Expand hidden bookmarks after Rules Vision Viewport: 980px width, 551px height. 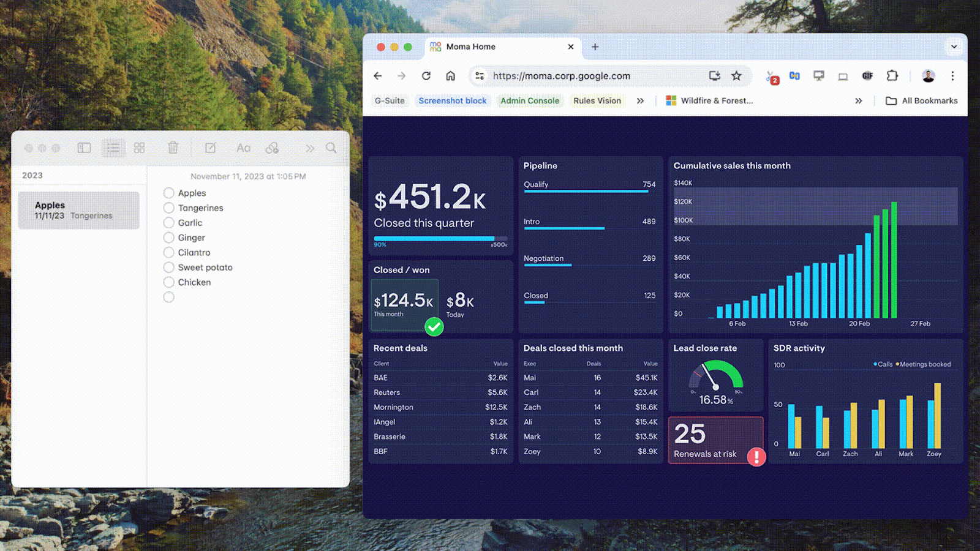coord(640,101)
